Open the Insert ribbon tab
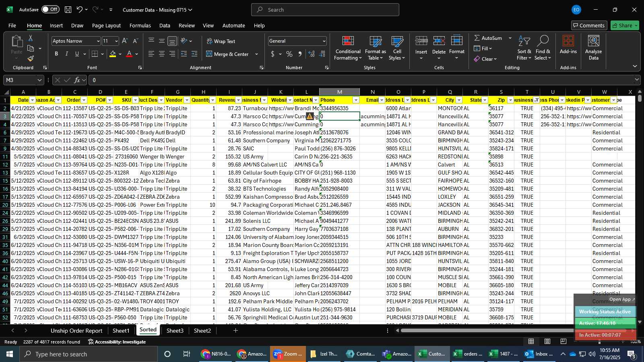 pos(56,25)
